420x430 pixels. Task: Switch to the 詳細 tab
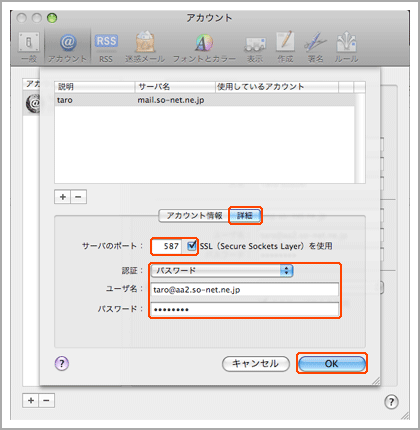click(245, 216)
